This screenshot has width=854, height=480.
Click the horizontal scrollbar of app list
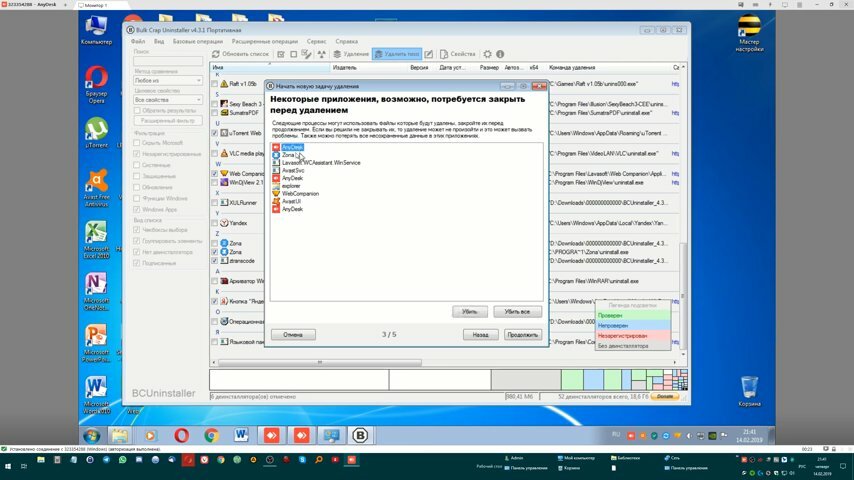pyautogui.click(x=320, y=362)
